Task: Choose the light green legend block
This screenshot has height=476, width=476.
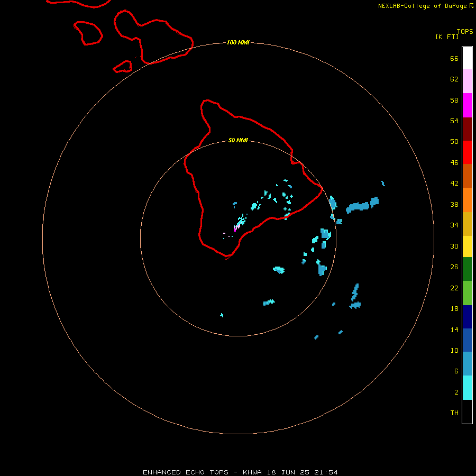Action: point(467,293)
